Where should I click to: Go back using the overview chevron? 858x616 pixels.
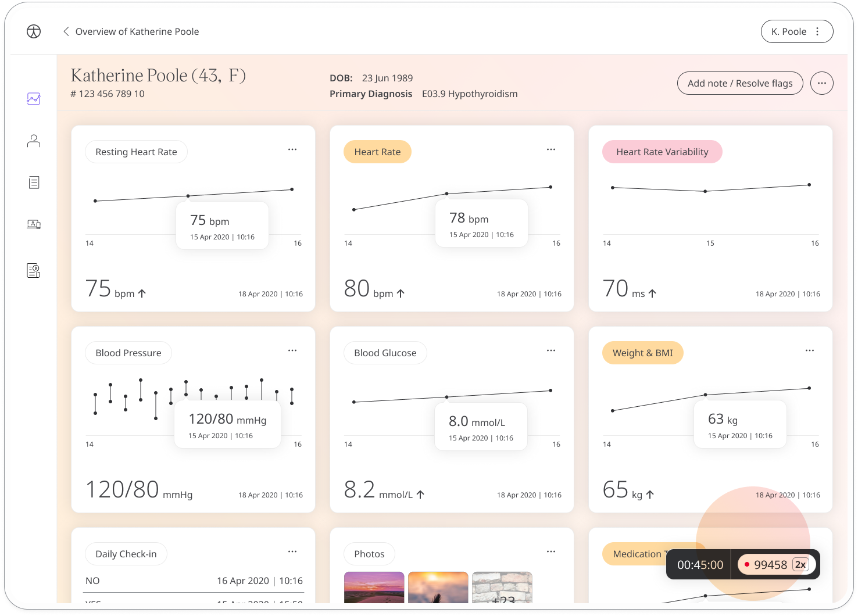point(66,31)
